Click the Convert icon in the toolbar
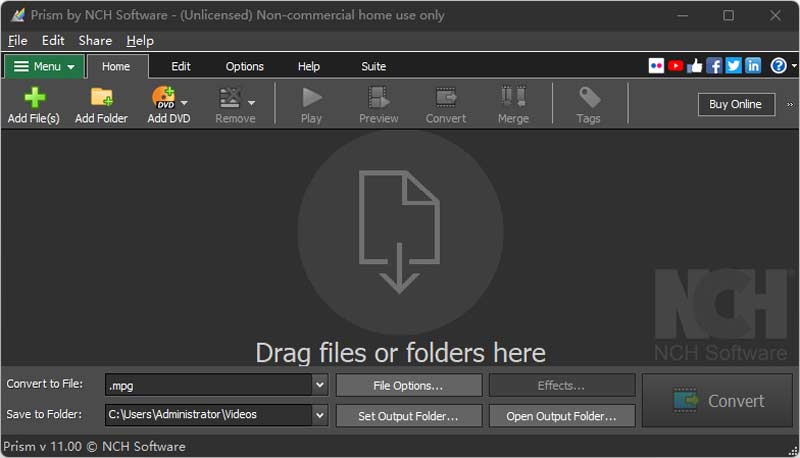The height and width of the screenshot is (458, 800). (446, 97)
